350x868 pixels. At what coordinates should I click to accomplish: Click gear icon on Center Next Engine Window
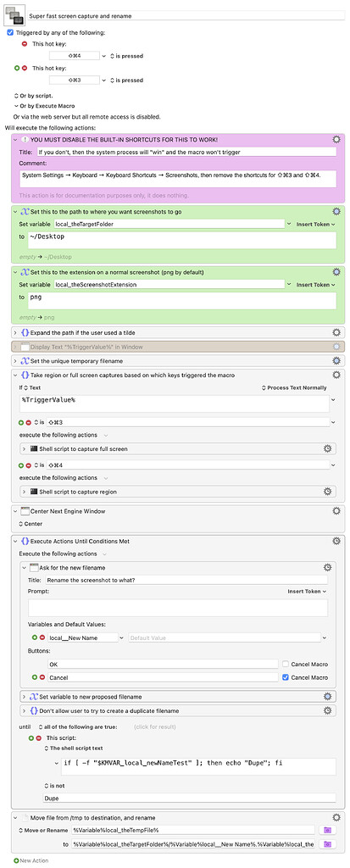[336, 511]
